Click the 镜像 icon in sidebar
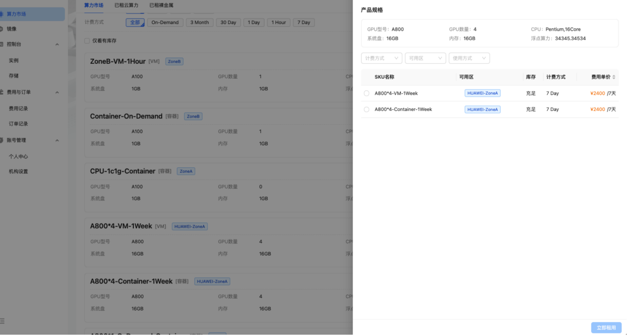The height and width of the screenshot is (336, 644). point(2,29)
